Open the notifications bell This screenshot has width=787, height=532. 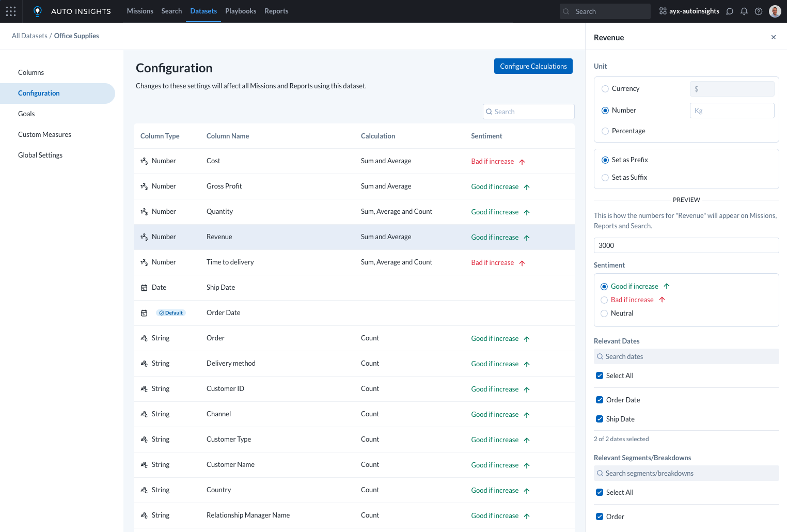(744, 11)
